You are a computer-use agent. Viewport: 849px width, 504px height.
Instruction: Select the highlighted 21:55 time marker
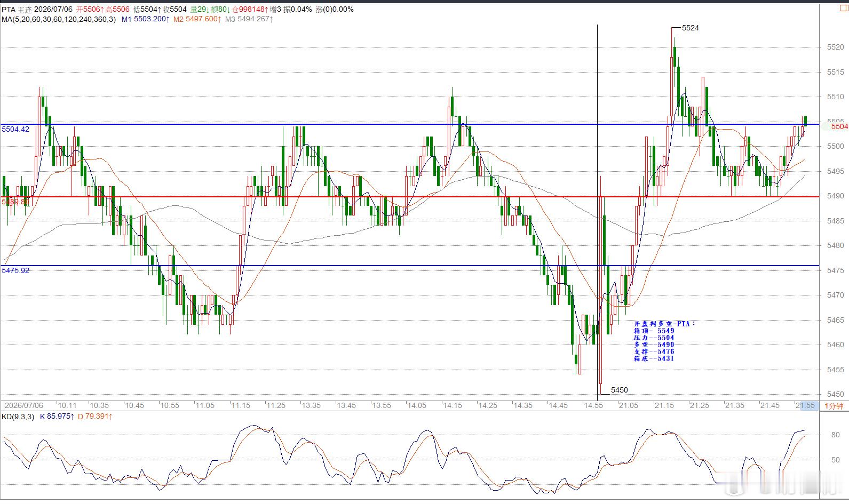(805, 405)
